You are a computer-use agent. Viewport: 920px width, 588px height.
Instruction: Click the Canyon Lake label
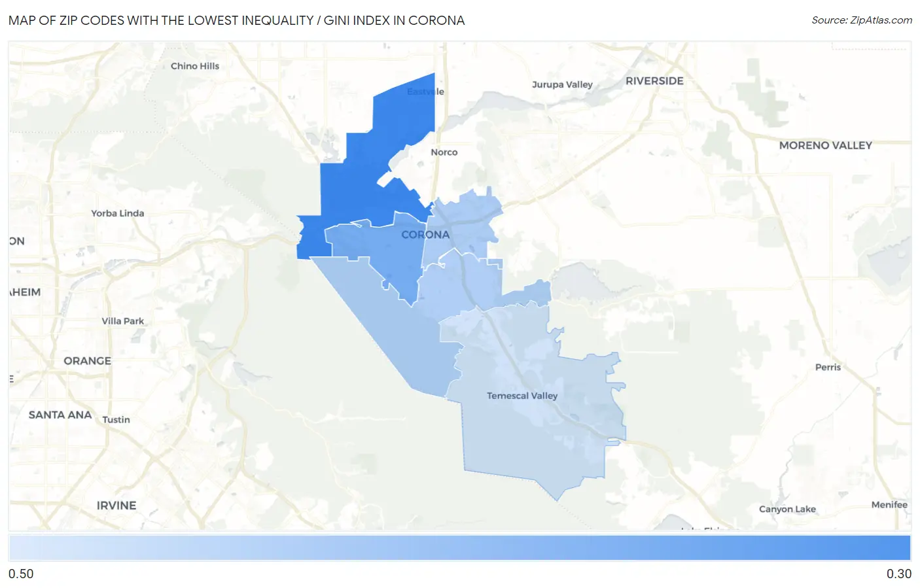pyautogui.click(x=787, y=509)
